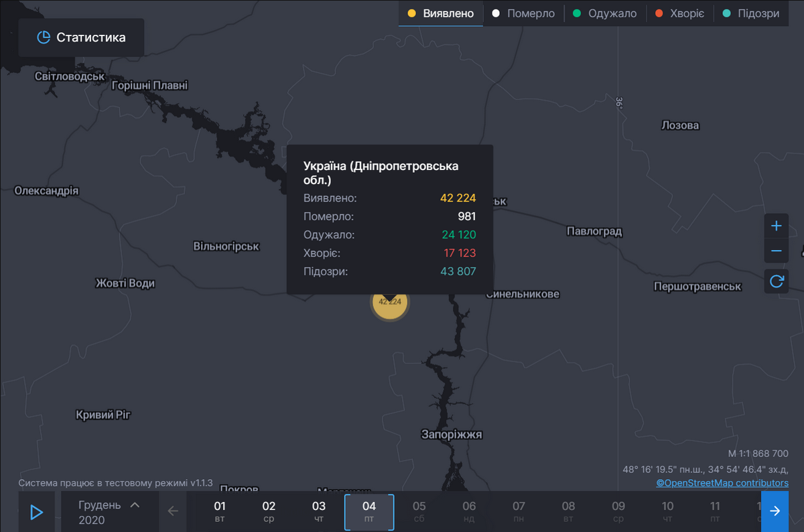Enable the Підозри suspected cases filter

(x=751, y=13)
